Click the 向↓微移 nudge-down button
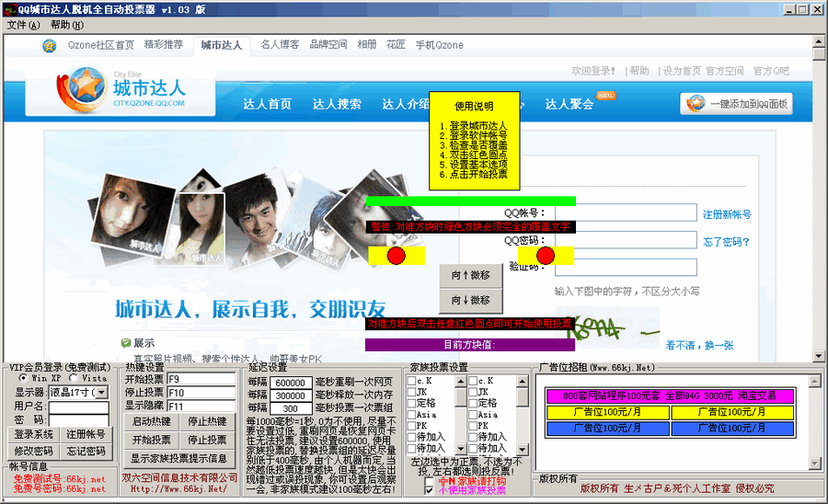The width and height of the screenshot is (828, 504). (x=470, y=301)
